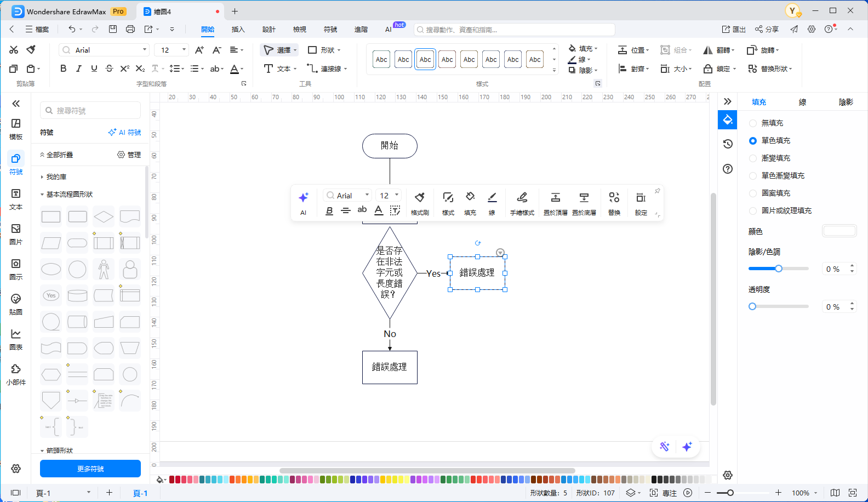Choose the 漸變填充 fill option
The height and width of the screenshot is (502, 868).
click(753, 158)
